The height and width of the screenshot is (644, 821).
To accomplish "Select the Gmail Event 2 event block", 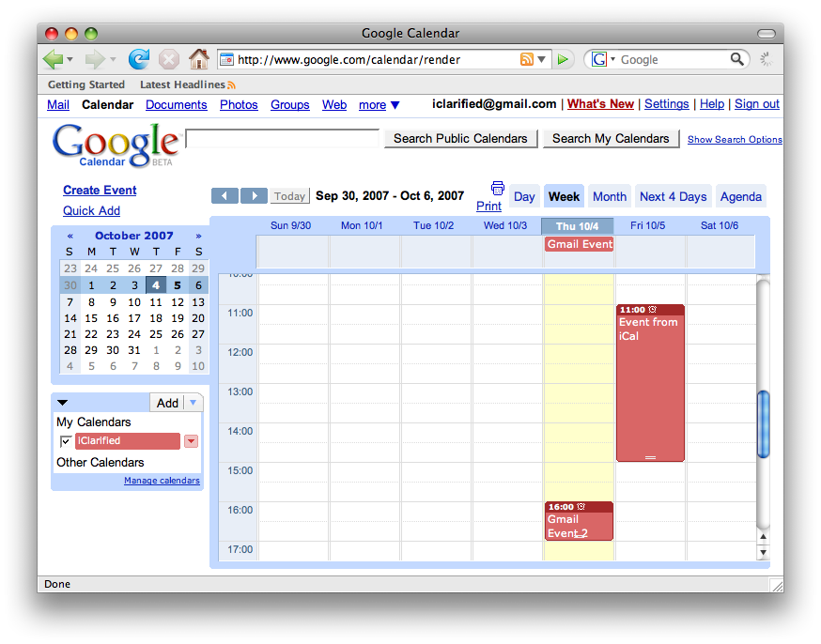I will pos(578,521).
